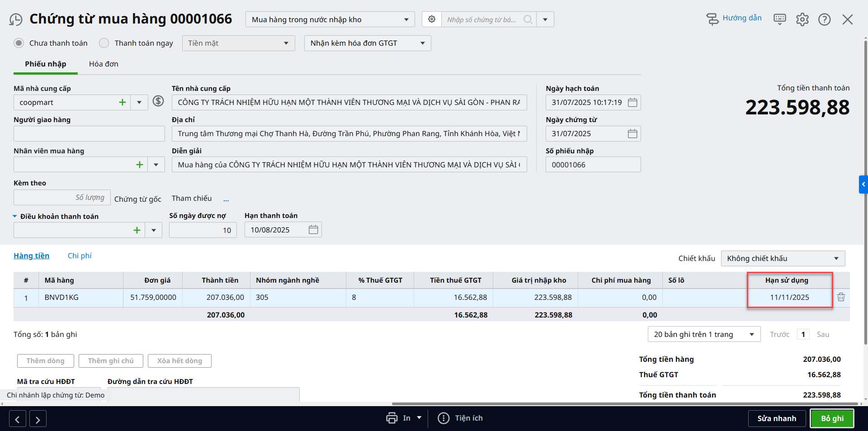Viewport: 868px width, 431px height.
Task: Switch to the Chi phí tab
Action: [80, 256]
